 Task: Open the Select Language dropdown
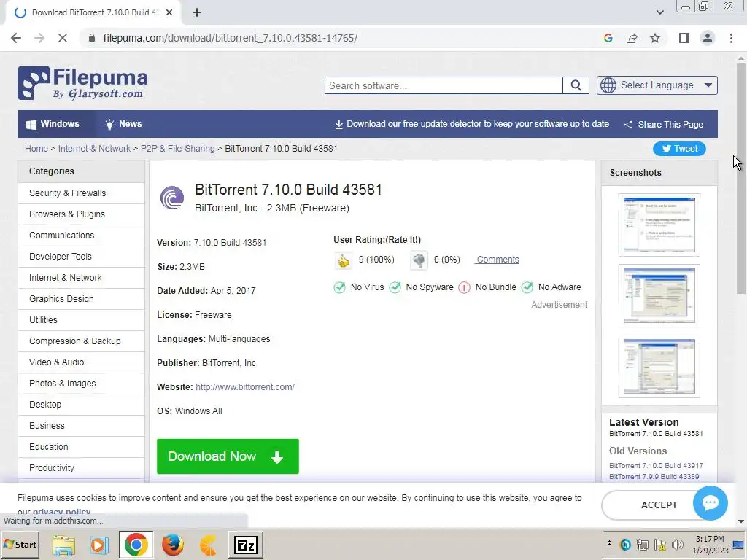pos(657,85)
